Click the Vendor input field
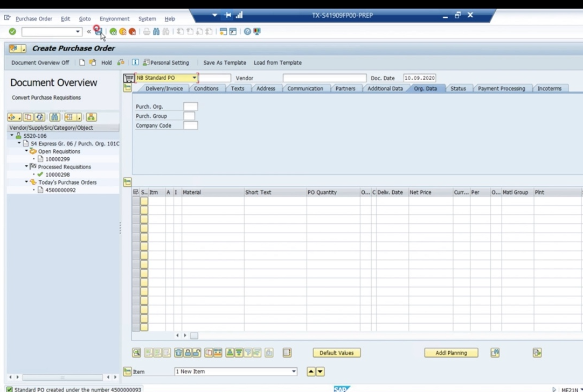Image resolution: width=583 pixels, height=392 pixels. click(324, 78)
